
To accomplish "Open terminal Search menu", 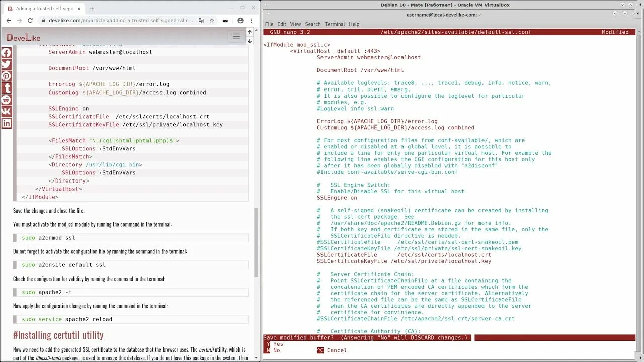I will pos(313,24).
